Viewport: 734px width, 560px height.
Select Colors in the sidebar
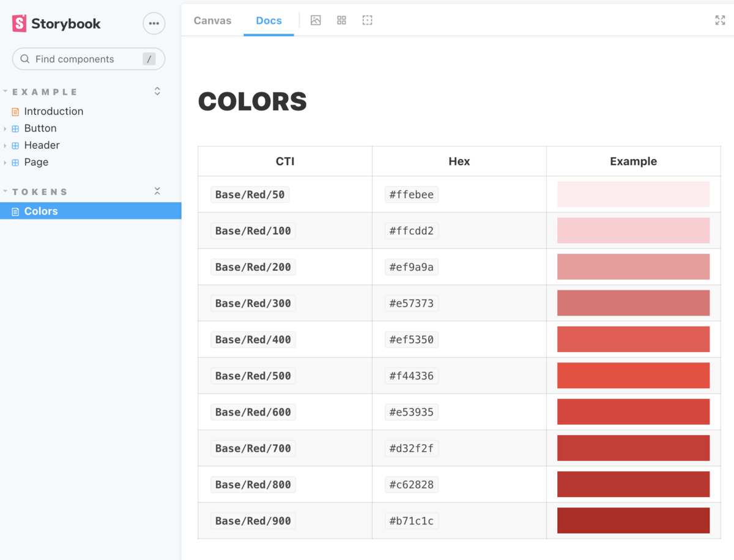point(91,211)
